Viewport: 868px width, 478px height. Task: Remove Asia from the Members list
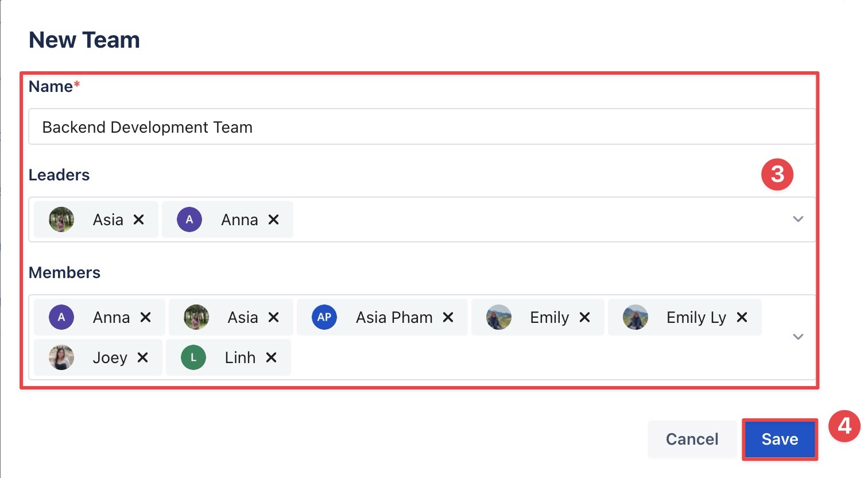(274, 317)
